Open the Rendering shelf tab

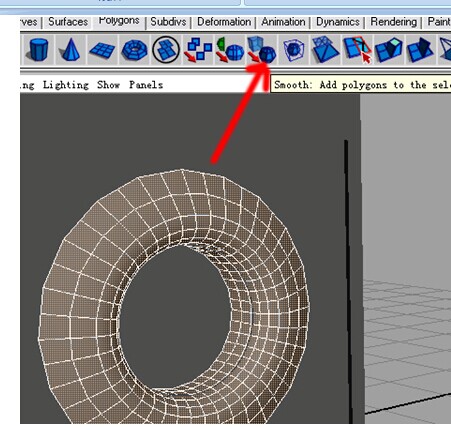click(394, 22)
